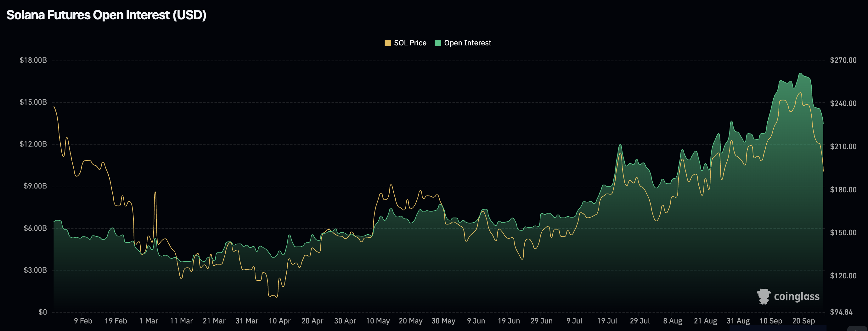Hide the green Open Interest area via legend
This screenshot has height=331, width=868.
pos(467,43)
